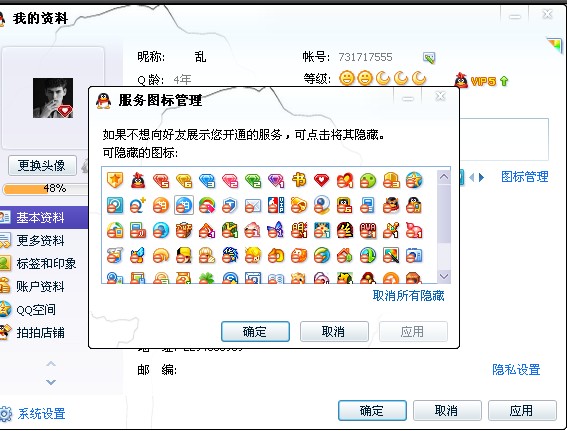Click the profile avatar photo
Image resolution: width=567 pixels, height=431 pixels.
pyautogui.click(x=53, y=98)
